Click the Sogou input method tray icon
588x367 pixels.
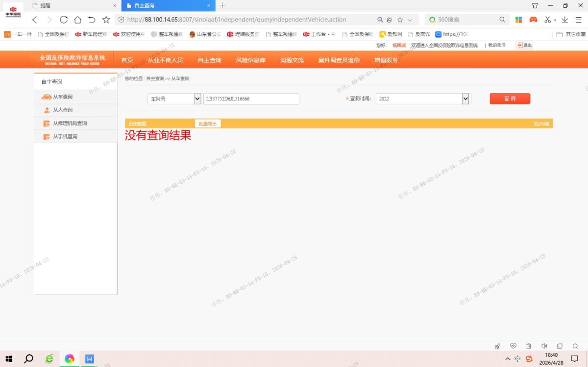pyautogui.click(x=529, y=359)
